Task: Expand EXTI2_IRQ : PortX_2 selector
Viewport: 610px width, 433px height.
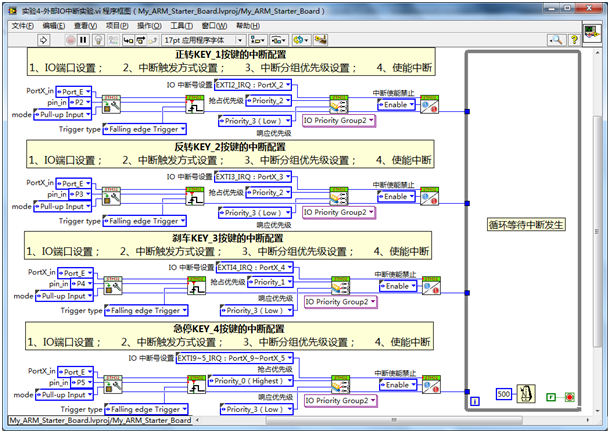Action: pos(253,84)
